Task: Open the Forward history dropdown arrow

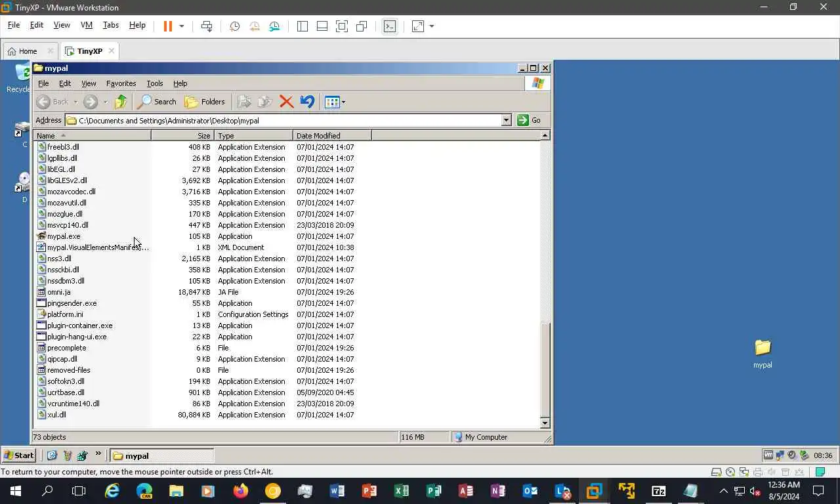Action: pos(105,102)
